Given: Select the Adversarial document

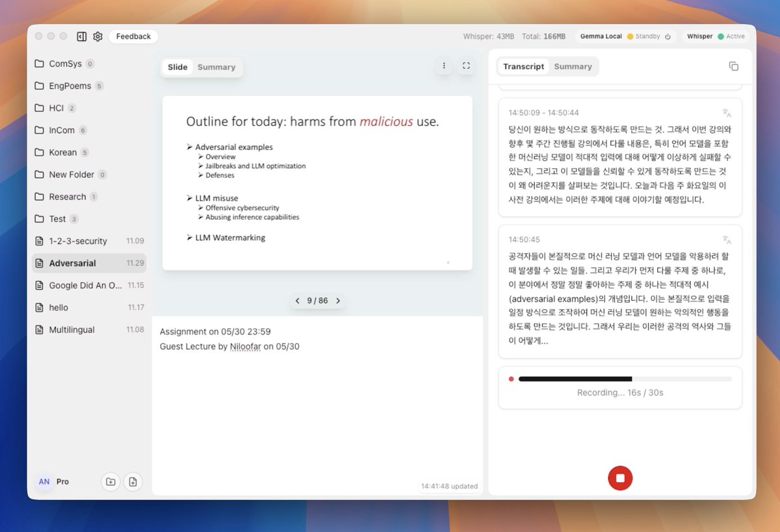Looking at the screenshot, I should click(x=88, y=263).
